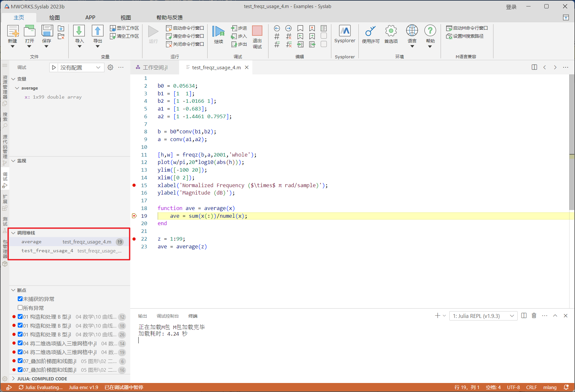The height and width of the screenshot is (392, 575).
Task: Switch to the 工作空间.jl editor tab
Action: point(155,67)
